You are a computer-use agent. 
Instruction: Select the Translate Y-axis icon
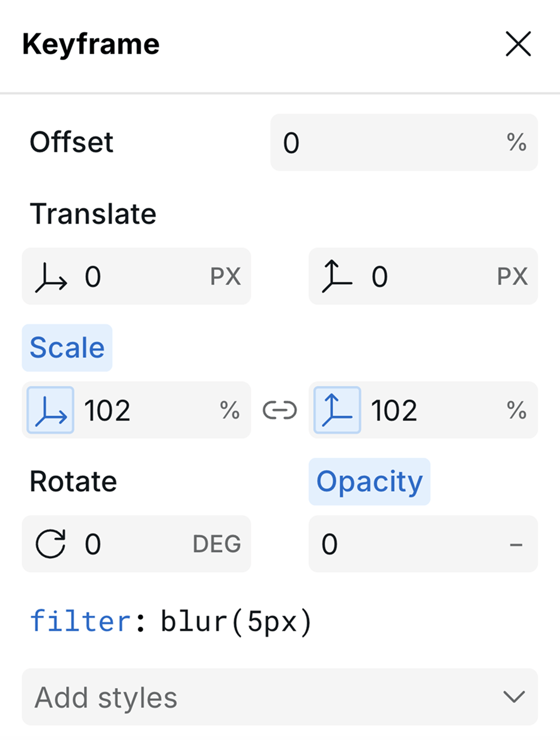338,277
